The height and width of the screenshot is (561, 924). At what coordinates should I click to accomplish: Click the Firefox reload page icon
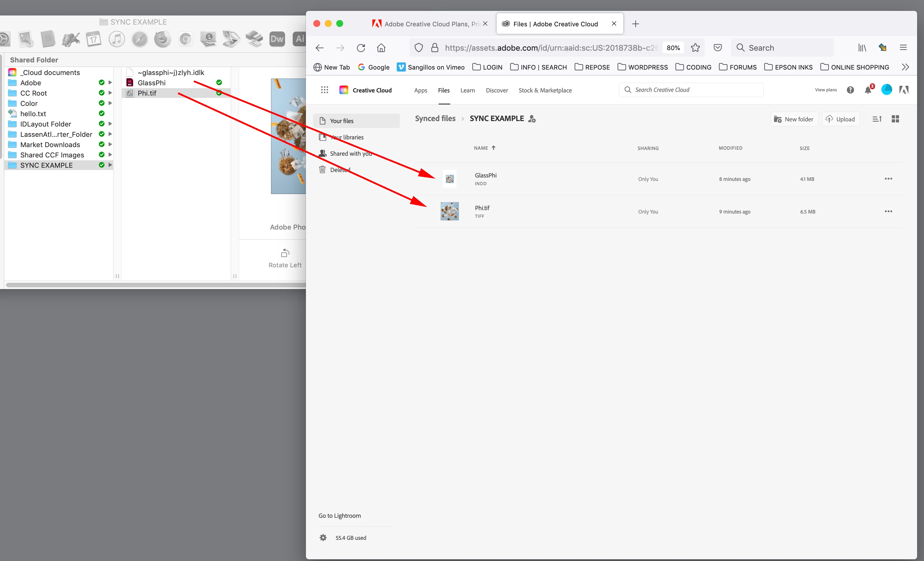click(361, 48)
